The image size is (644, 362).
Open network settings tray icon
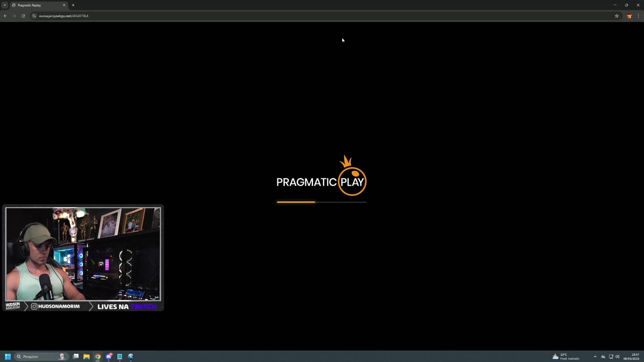click(x=611, y=357)
